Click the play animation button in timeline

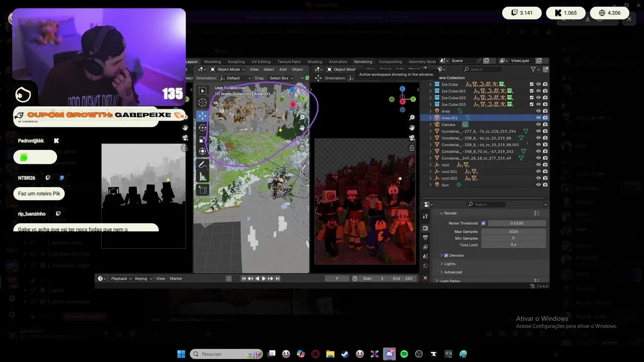(264, 279)
